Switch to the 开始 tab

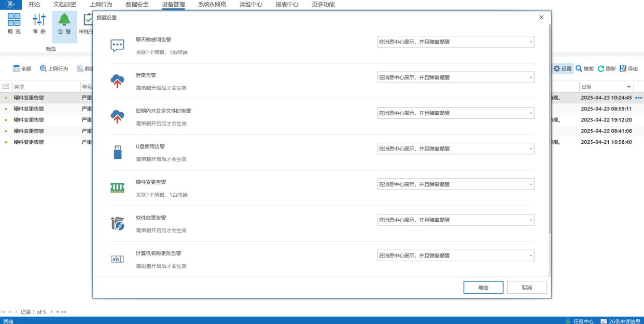click(x=34, y=4)
